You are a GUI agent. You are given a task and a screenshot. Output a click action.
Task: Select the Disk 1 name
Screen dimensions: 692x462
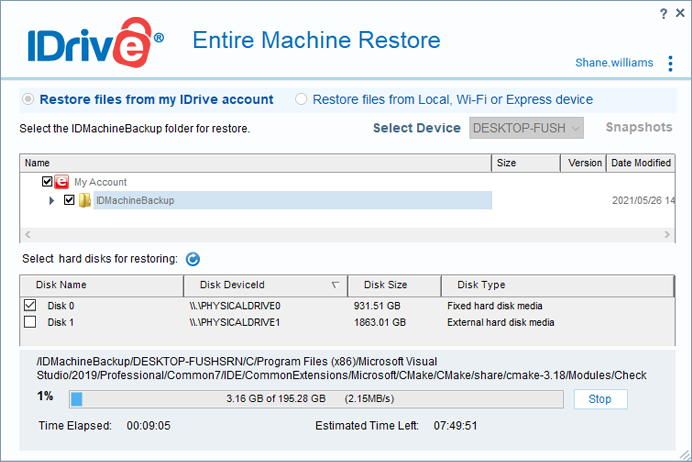click(x=60, y=322)
